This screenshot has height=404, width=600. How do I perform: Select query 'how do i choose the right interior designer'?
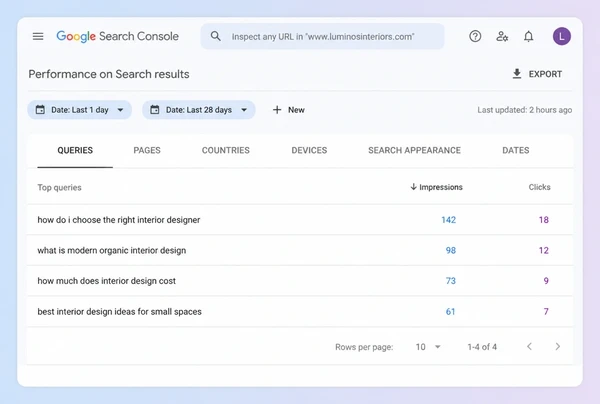119,220
